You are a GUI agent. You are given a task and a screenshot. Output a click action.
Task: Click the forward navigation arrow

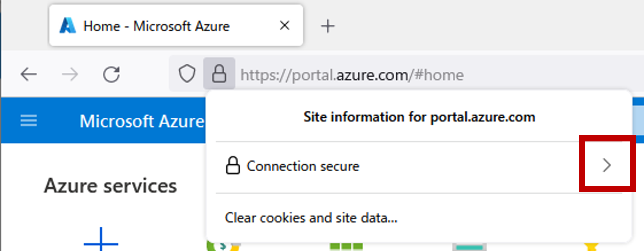point(70,74)
